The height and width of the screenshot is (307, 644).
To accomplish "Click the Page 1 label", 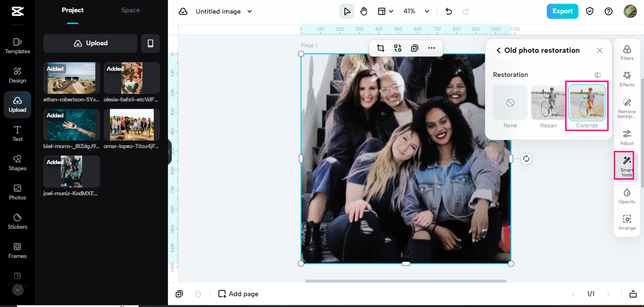I will tap(309, 45).
